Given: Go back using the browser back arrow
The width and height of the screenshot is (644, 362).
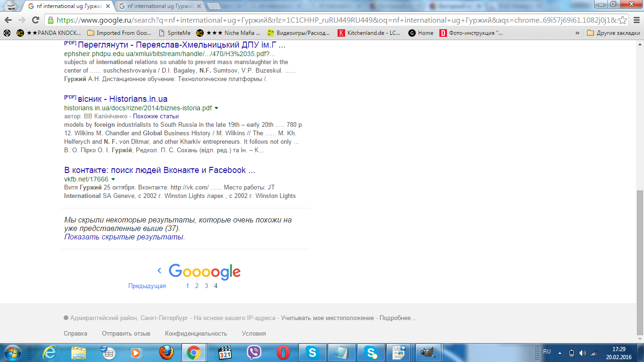Looking at the screenshot, I should pyautogui.click(x=8, y=20).
